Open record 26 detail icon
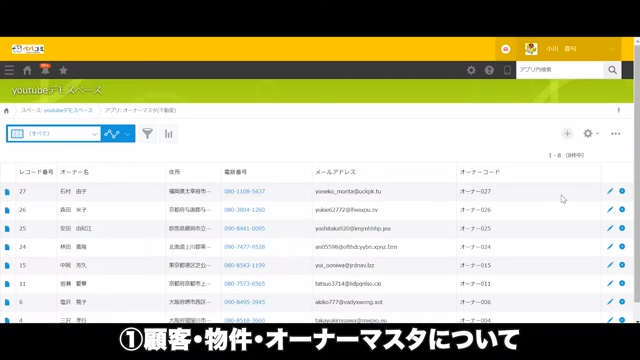This screenshot has width=640, height=360. (x=7, y=210)
